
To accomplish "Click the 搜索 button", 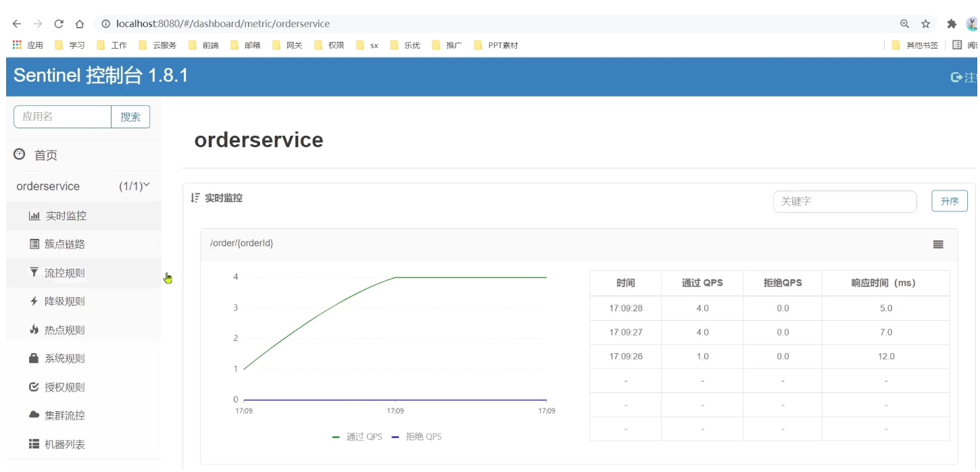I will point(130,117).
